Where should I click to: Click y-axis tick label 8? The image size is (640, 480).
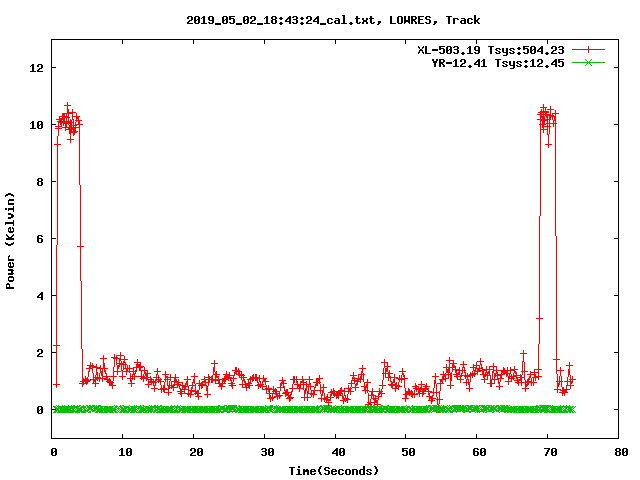pos(40,182)
